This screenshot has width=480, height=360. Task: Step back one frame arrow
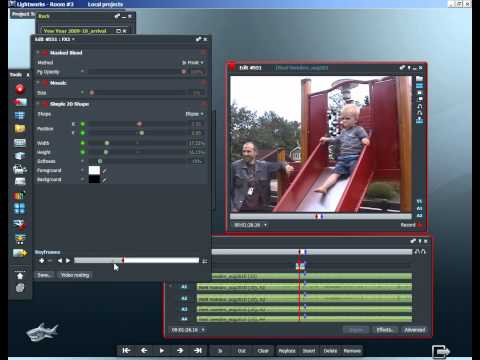(x=144, y=350)
